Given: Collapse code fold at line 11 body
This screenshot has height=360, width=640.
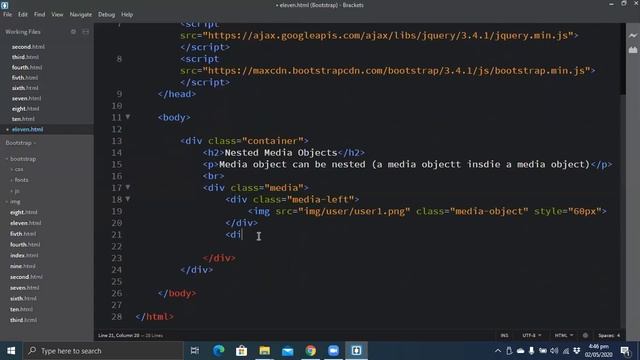Looking at the screenshot, I should [x=128, y=117].
